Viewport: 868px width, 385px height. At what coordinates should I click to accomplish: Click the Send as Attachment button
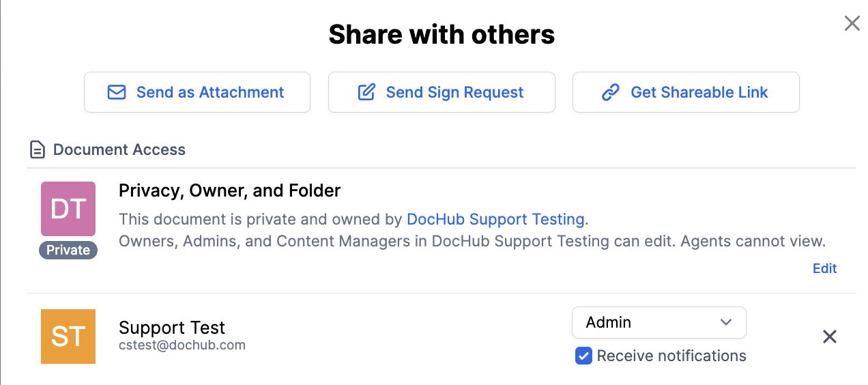tap(197, 92)
